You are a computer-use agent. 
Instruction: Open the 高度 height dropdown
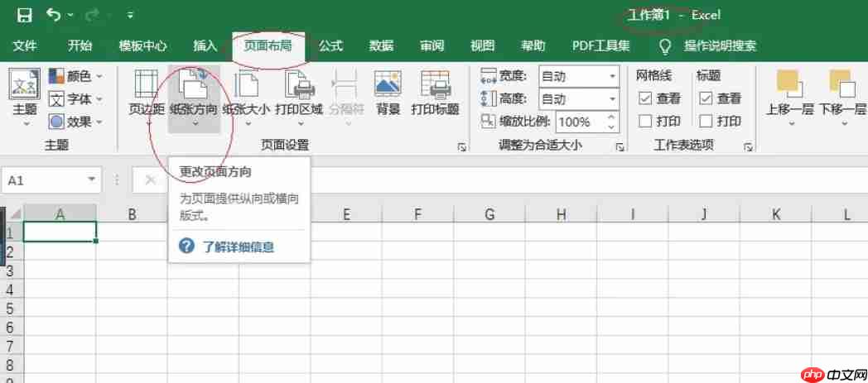[x=613, y=99]
